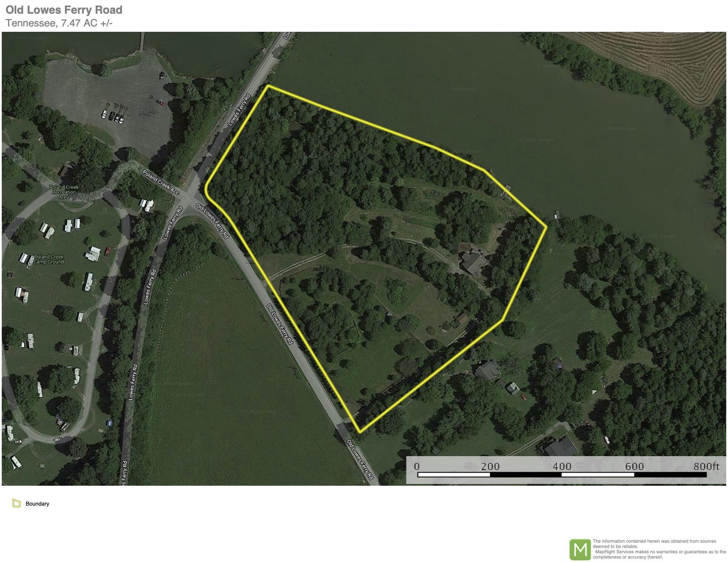Click the Poland Creek Camp Ground label

49,259
